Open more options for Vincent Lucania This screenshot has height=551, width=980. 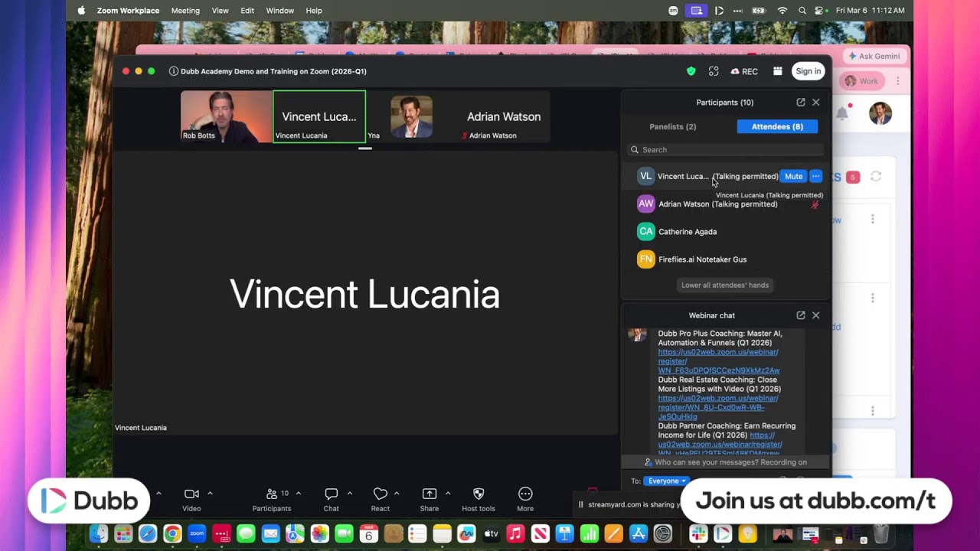pyautogui.click(x=815, y=176)
